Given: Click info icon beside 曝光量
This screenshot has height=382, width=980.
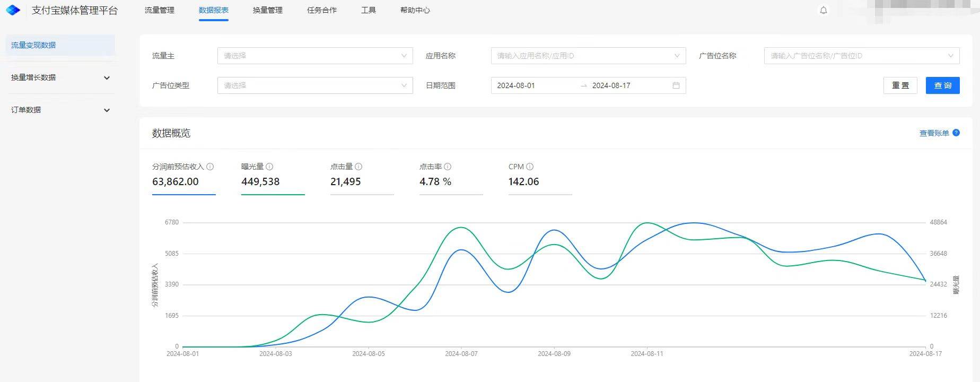Looking at the screenshot, I should (269, 167).
